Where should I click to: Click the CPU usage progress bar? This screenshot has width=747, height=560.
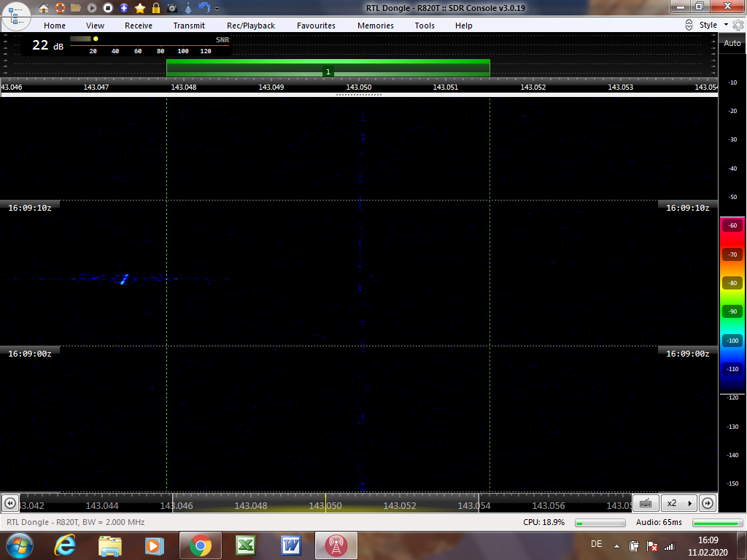[x=600, y=523]
